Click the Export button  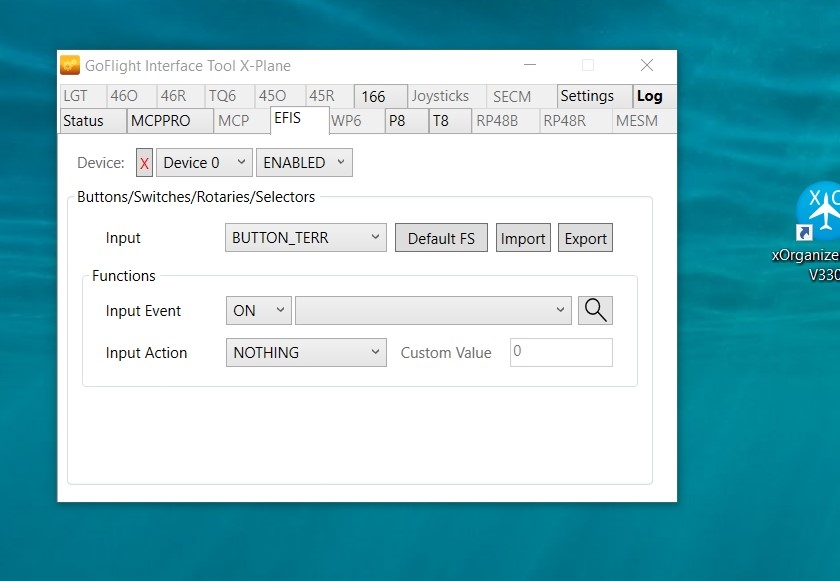585,238
